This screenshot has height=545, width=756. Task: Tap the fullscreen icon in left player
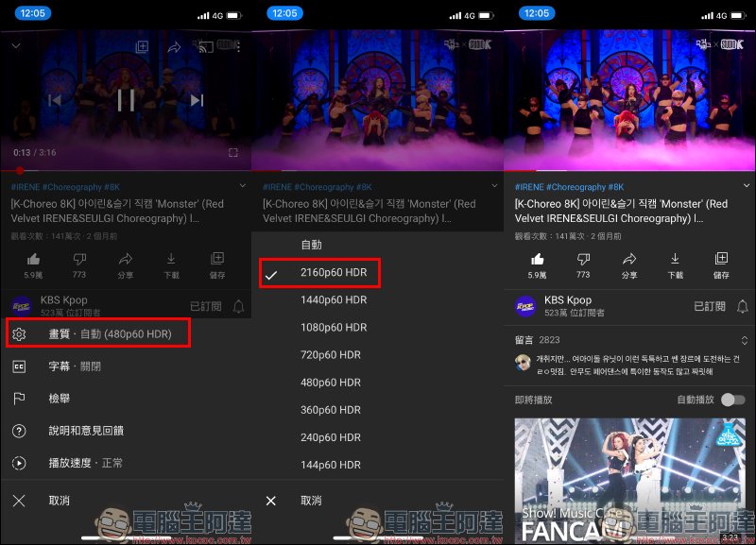click(x=233, y=152)
